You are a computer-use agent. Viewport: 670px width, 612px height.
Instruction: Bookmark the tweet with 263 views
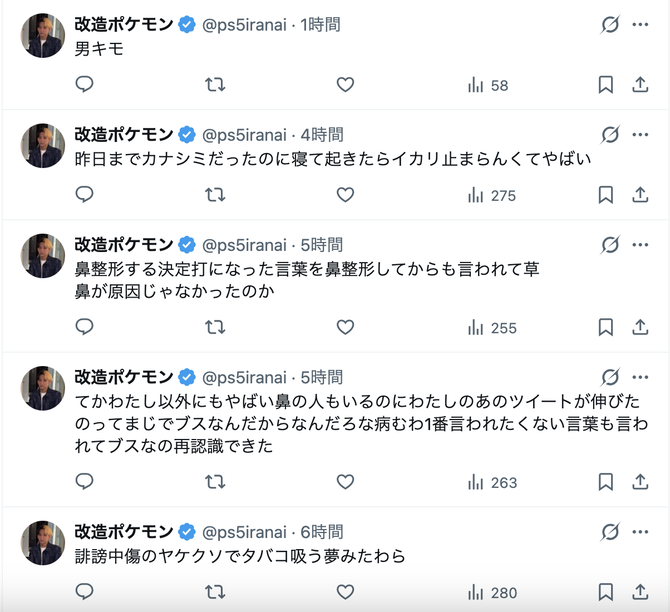point(605,482)
